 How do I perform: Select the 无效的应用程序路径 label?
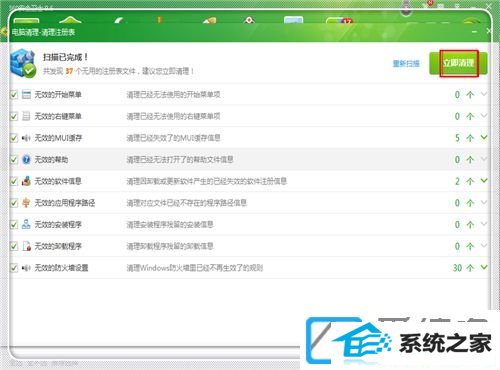click(65, 203)
